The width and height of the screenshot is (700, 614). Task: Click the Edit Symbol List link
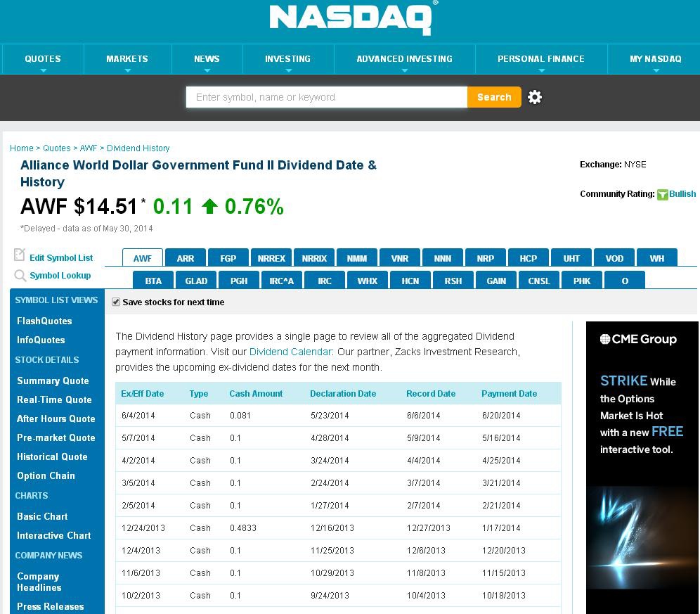pos(61,258)
